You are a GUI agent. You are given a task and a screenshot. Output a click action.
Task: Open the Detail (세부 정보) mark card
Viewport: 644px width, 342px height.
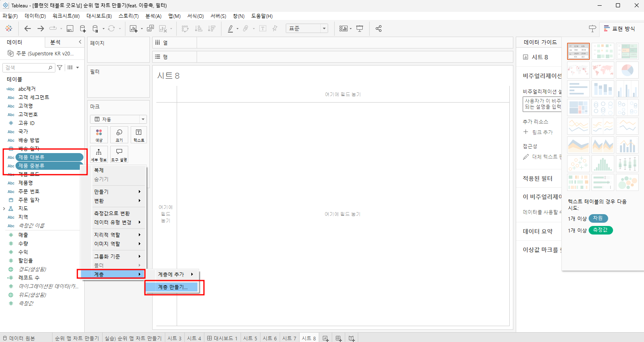[x=99, y=154]
